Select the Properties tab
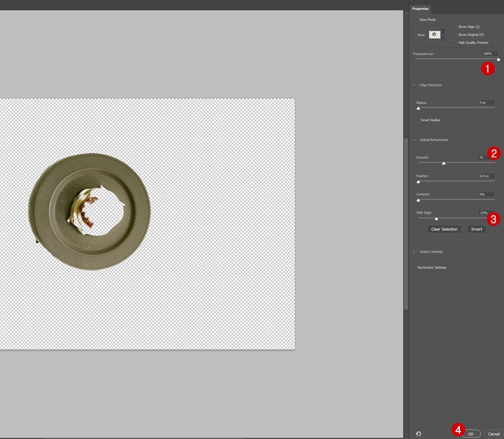The height and width of the screenshot is (439, 504). pos(420,9)
